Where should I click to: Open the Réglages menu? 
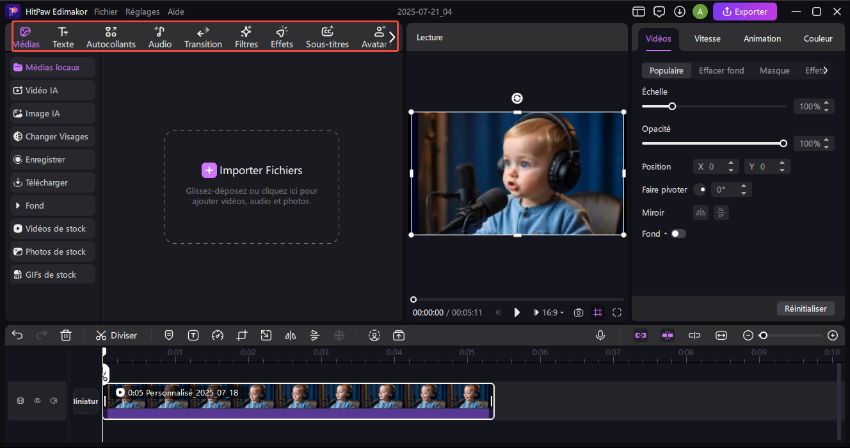click(143, 11)
